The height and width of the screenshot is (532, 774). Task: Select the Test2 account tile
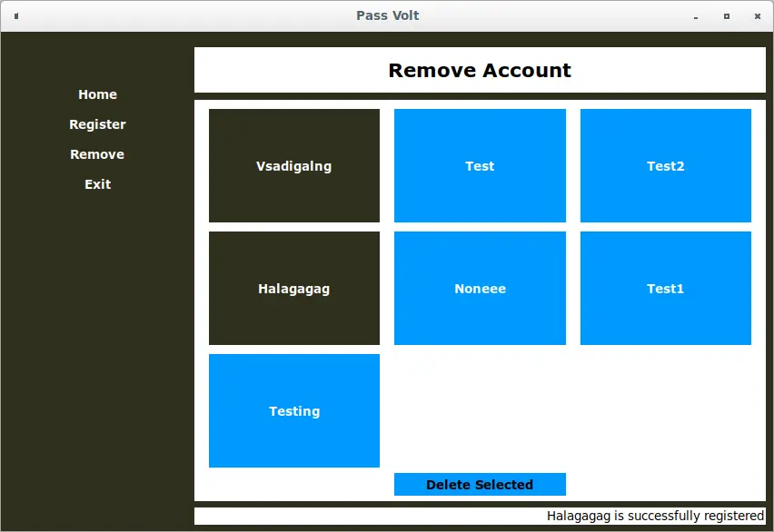665,165
